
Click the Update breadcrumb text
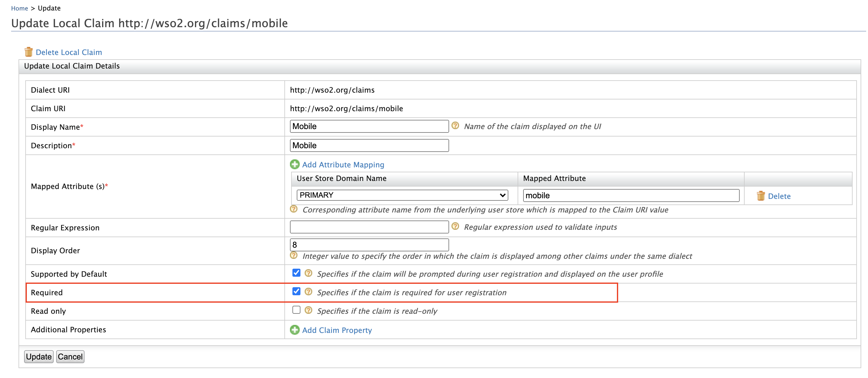tap(49, 8)
